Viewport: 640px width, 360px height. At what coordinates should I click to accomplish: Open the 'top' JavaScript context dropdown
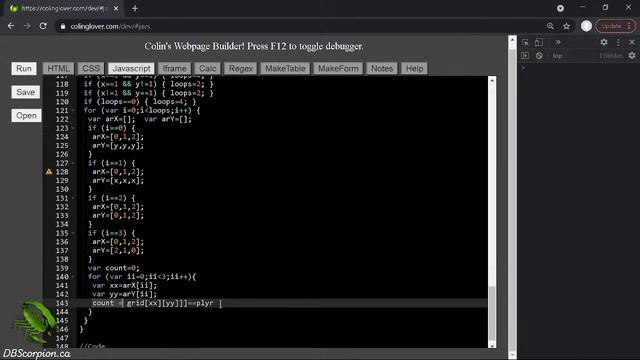(558, 56)
